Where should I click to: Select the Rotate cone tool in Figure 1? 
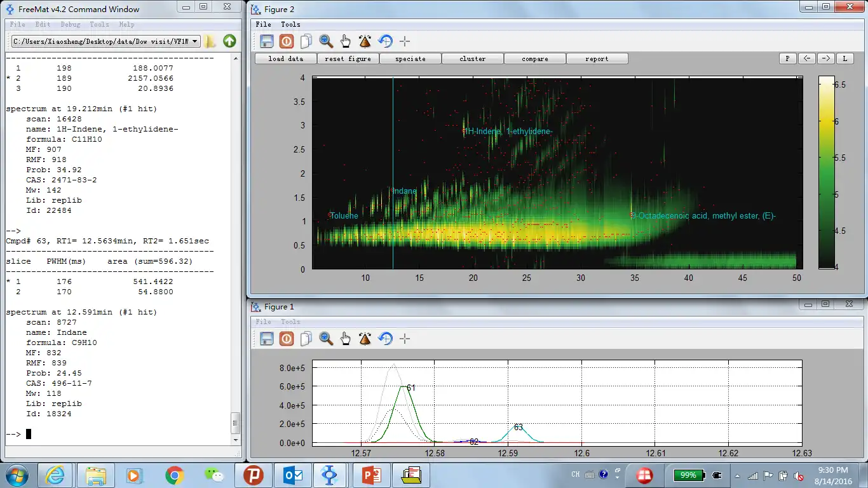[x=365, y=339]
